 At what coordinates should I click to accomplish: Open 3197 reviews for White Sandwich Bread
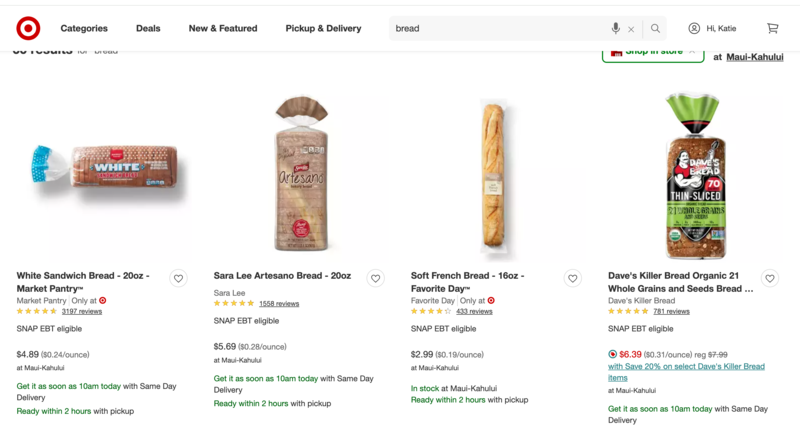pyautogui.click(x=82, y=311)
